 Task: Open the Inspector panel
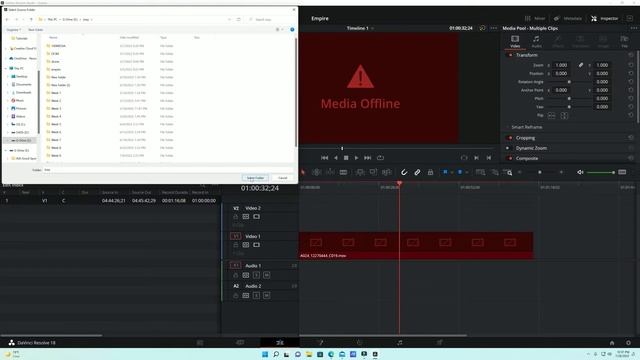coord(604,18)
